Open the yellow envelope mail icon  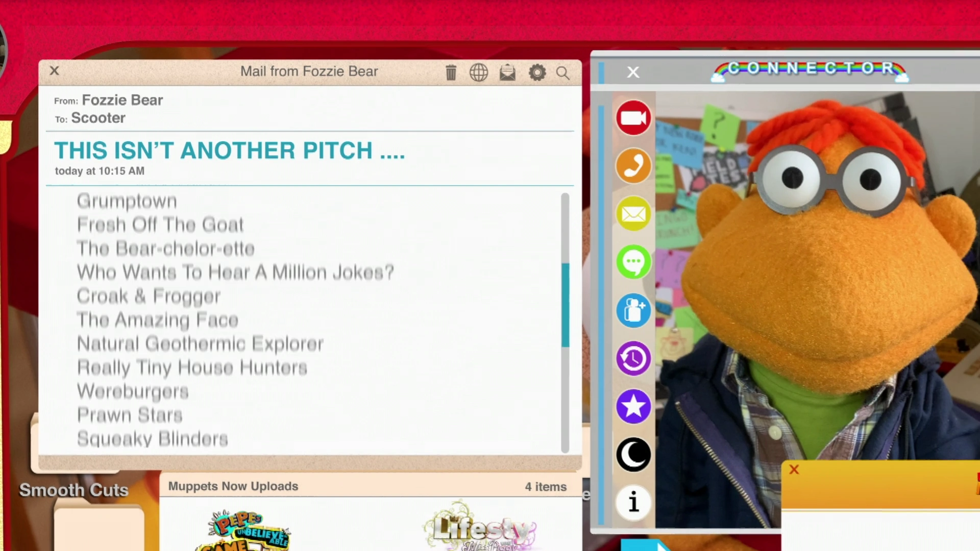click(x=633, y=214)
